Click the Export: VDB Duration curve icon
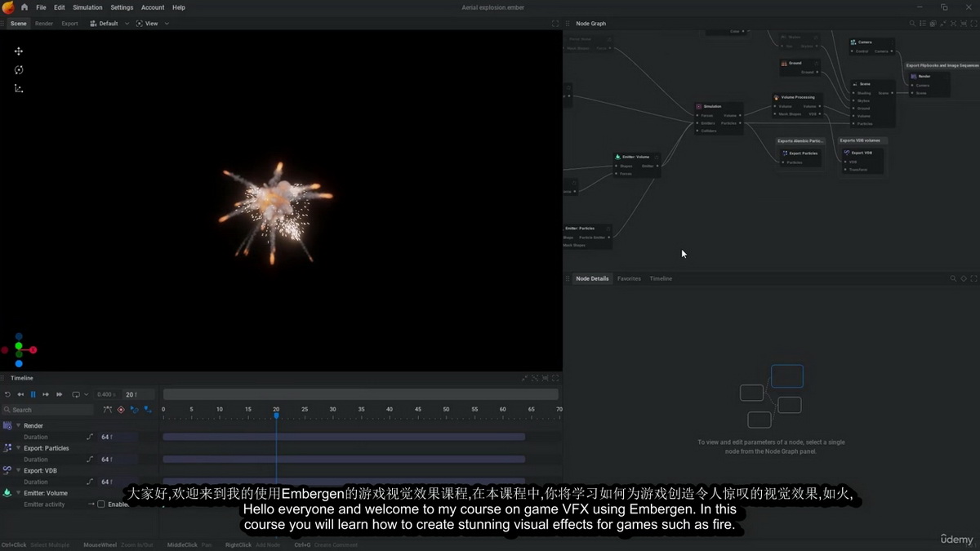Viewport: 980px width, 551px height. tap(91, 482)
